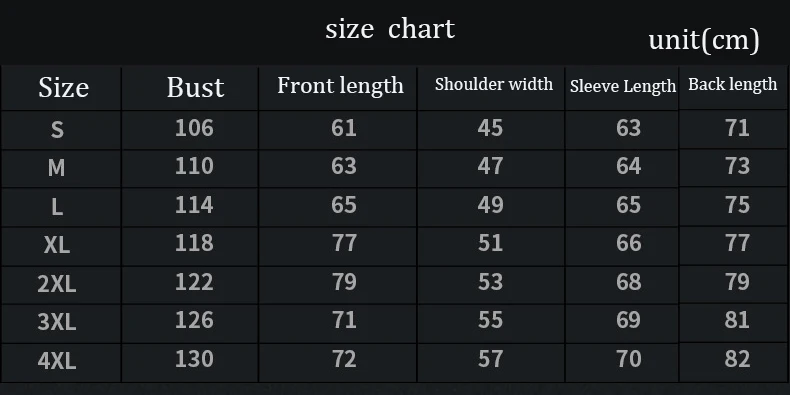Screen dimensions: 790x395
Task: Click shoulder width value 51 in XL row
Action: (490, 243)
